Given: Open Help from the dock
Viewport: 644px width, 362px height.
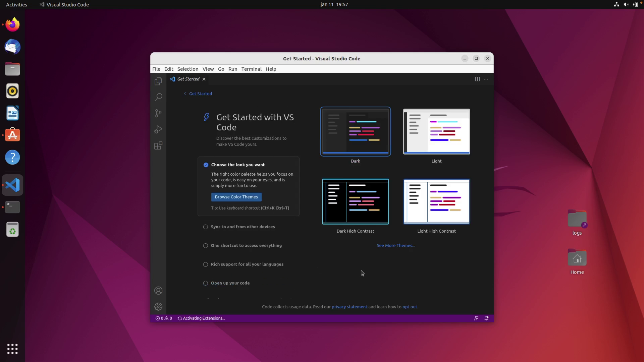Looking at the screenshot, I should [12, 157].
